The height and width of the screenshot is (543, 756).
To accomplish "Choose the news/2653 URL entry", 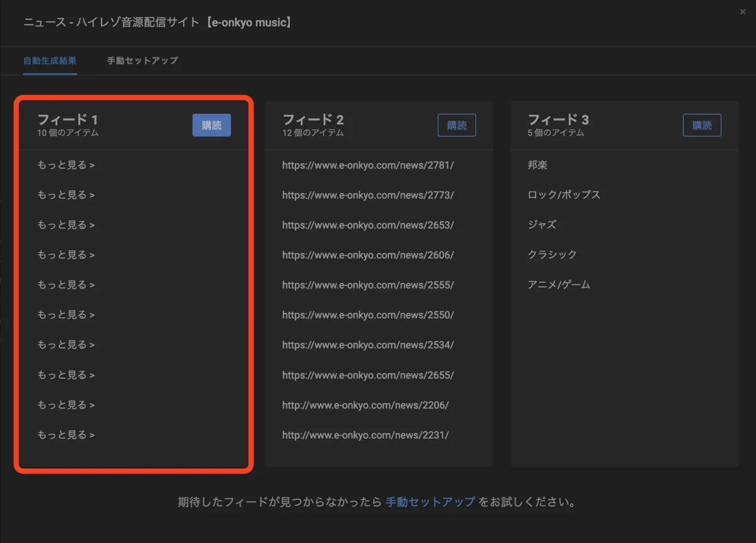I will [x=368, y=225].
